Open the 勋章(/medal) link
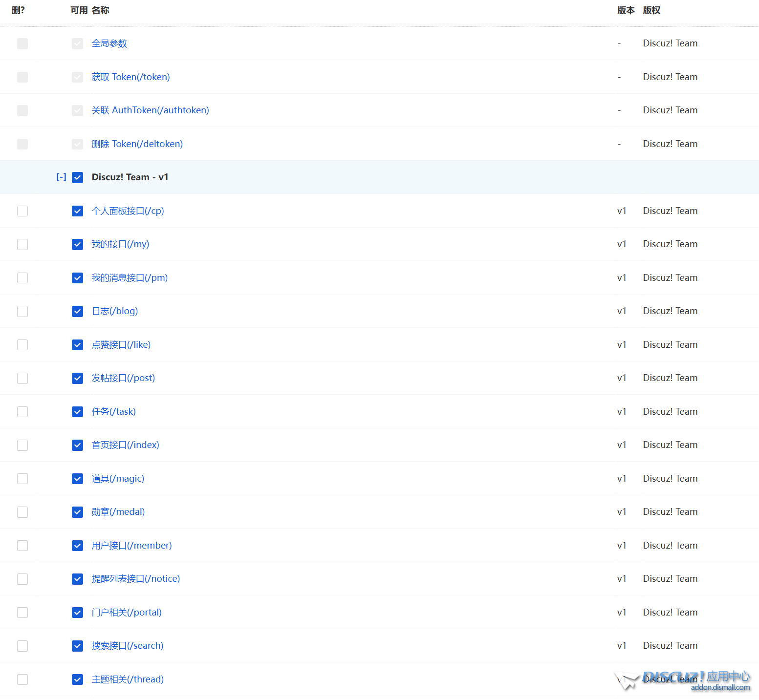 (x=118, y=512)
